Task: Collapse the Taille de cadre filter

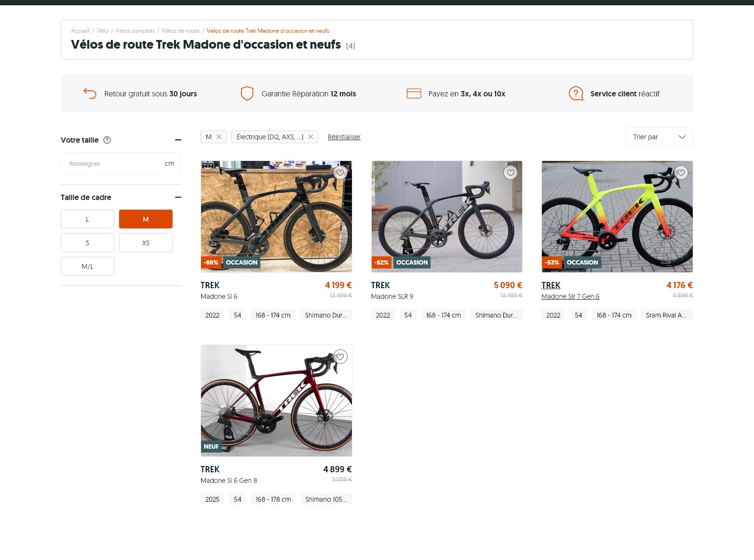Action: (x=178, y=198)
